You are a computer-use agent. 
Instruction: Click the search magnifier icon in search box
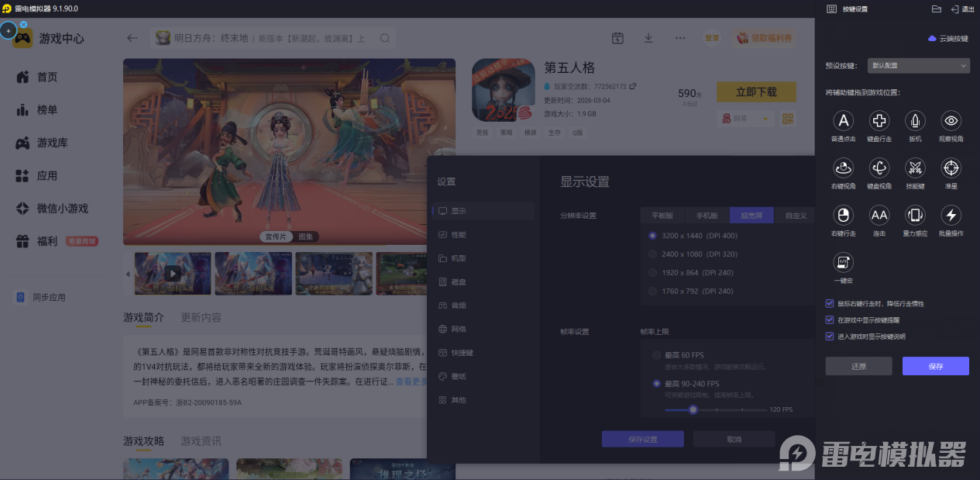(x=385, y=38)
